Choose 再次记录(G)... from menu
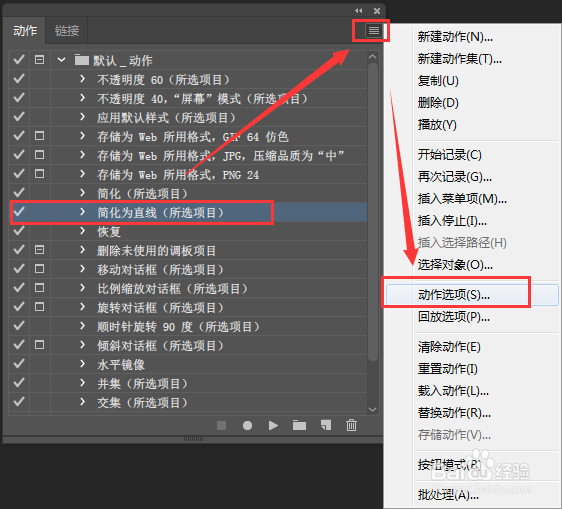 454,177
